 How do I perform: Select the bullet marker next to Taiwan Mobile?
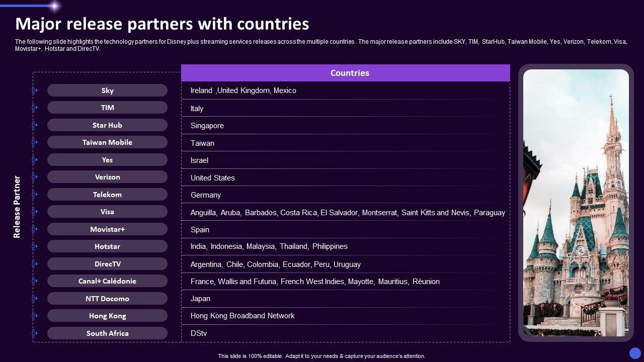[x=34, y=142]
